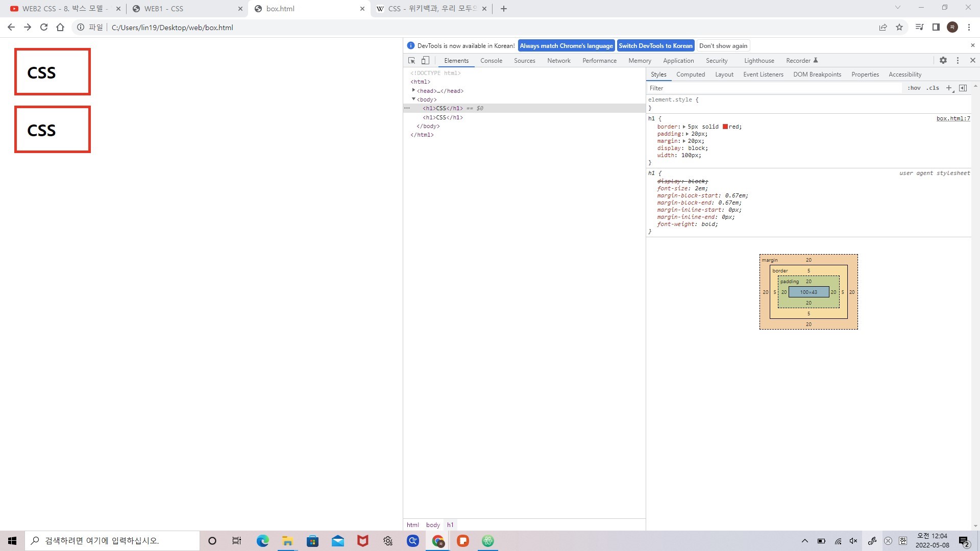980x551 pixels.
Task: Toggle the device toolbar icon
Action: [x=425, y=60]
